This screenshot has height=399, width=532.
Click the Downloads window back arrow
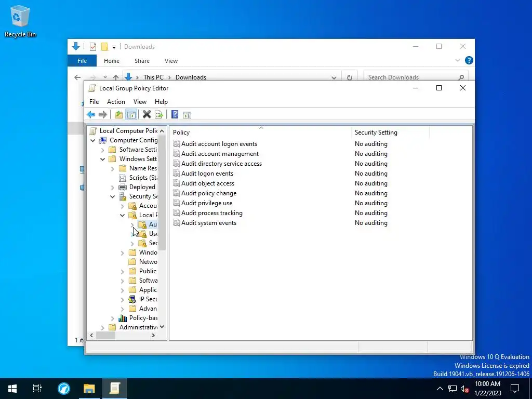pos(77,77)
